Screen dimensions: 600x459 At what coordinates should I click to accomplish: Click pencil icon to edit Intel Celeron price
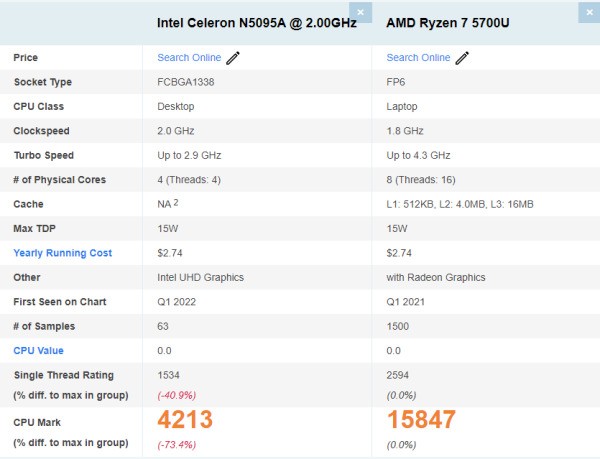(233, 58)
